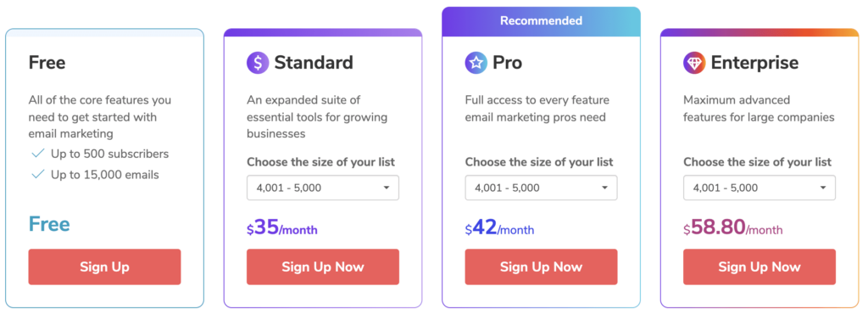Click the Standard plan title text

point(314,63)
